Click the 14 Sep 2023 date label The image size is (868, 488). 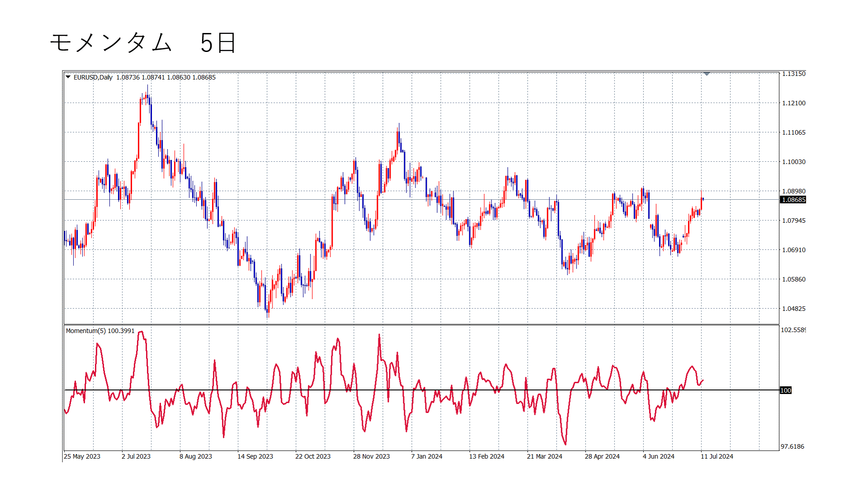coord(255,456)
